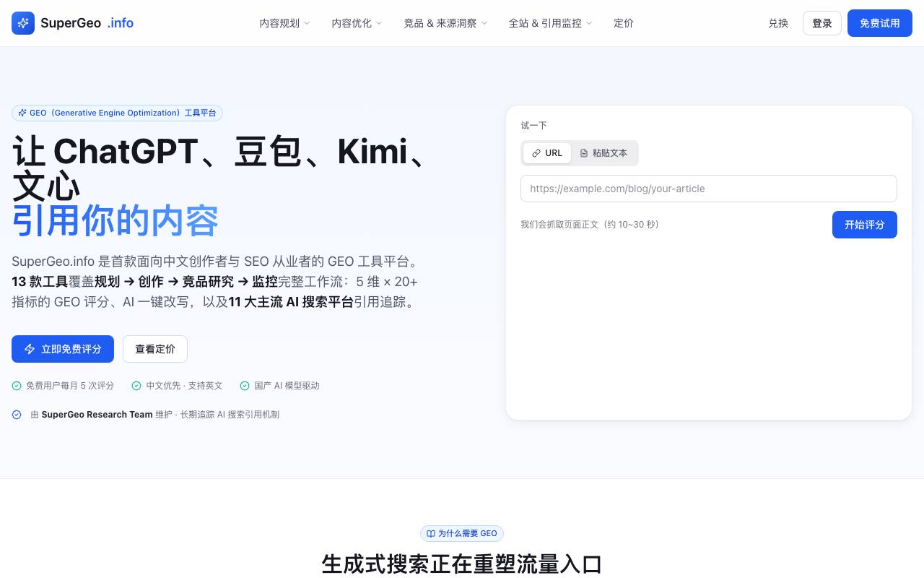Click the 生成式搜索正在重塑流量入口 heading

(462, 564)
